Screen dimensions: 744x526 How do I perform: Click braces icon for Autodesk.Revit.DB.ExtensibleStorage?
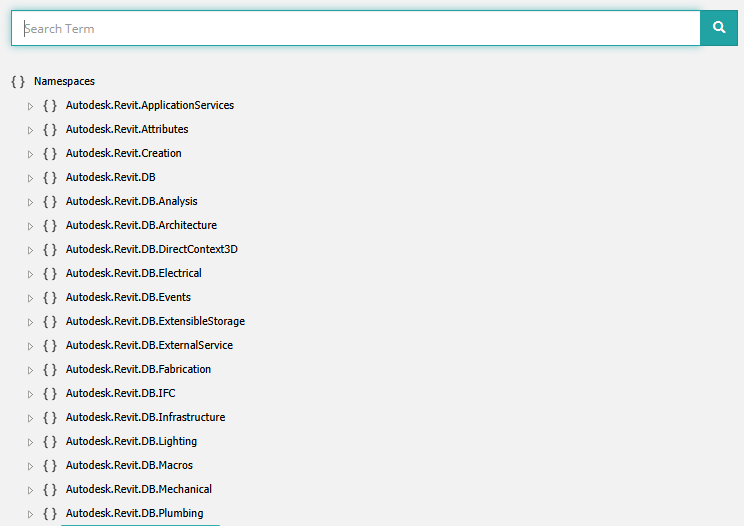[x=50, y=321]
